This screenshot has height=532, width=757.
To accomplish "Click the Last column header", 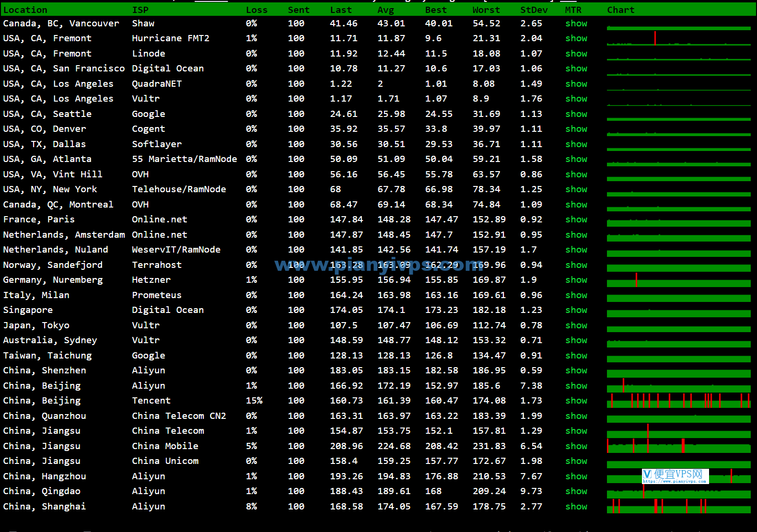I will click(x=341, y=10).
